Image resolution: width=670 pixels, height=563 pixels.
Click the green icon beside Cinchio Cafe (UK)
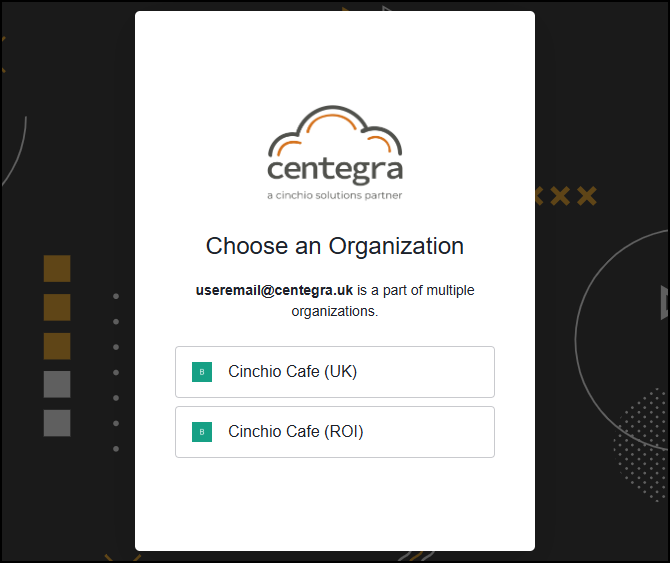click(202, 372)
